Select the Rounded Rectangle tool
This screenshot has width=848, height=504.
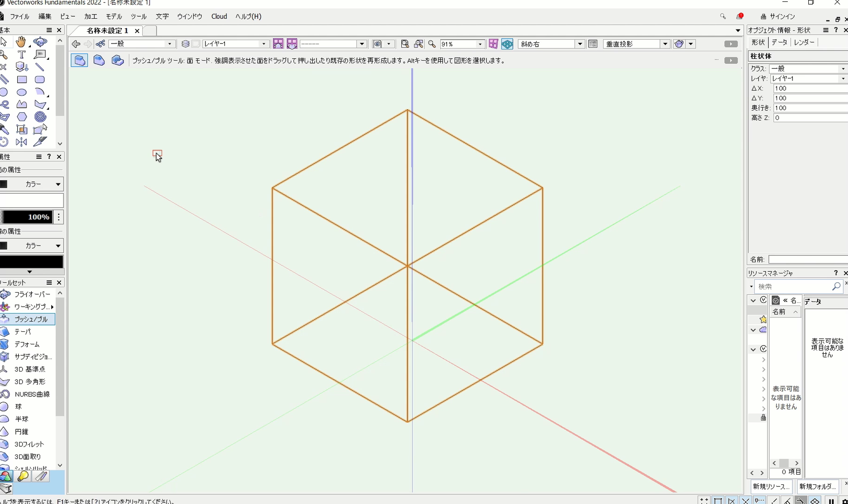[40, 80]
